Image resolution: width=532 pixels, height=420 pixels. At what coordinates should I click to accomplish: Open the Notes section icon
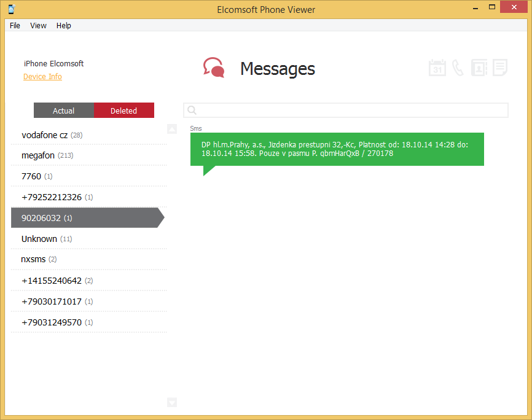coord(500,68)
